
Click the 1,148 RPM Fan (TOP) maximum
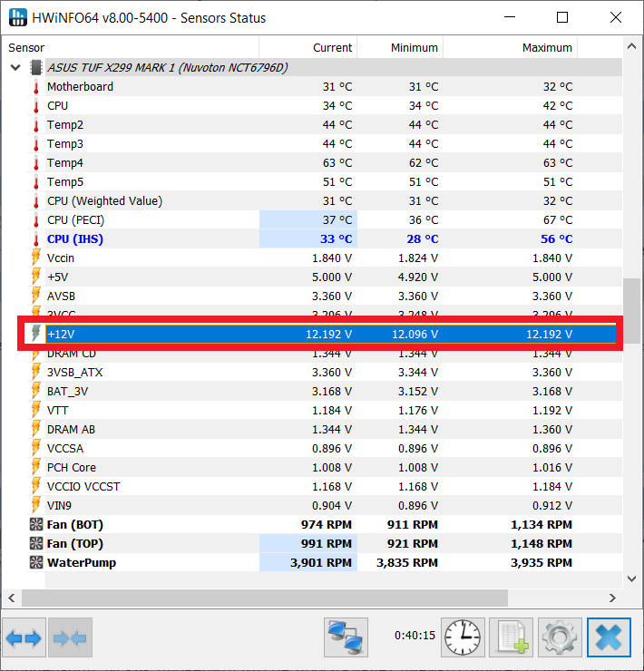(542, 544)
